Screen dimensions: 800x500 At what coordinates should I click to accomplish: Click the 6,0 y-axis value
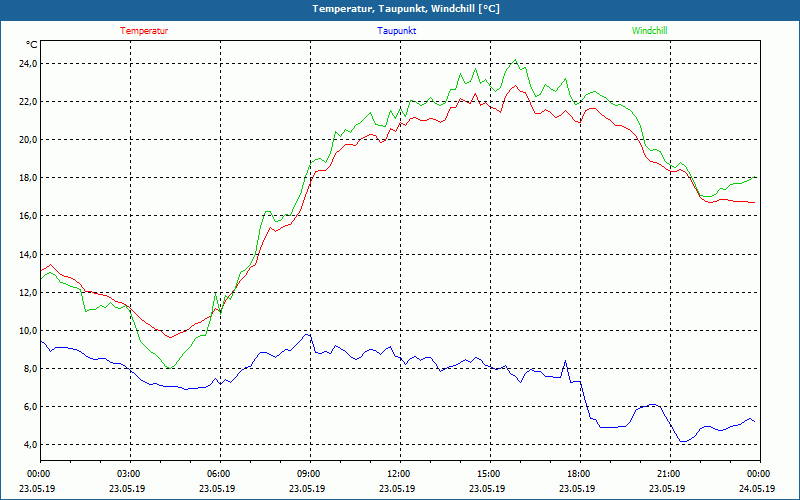pyautogui.click(x=30, y=407)
